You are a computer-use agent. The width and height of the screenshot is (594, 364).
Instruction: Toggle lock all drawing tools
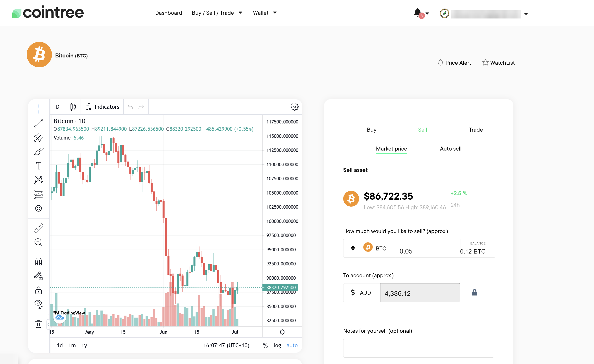click(x=39, y=290)
